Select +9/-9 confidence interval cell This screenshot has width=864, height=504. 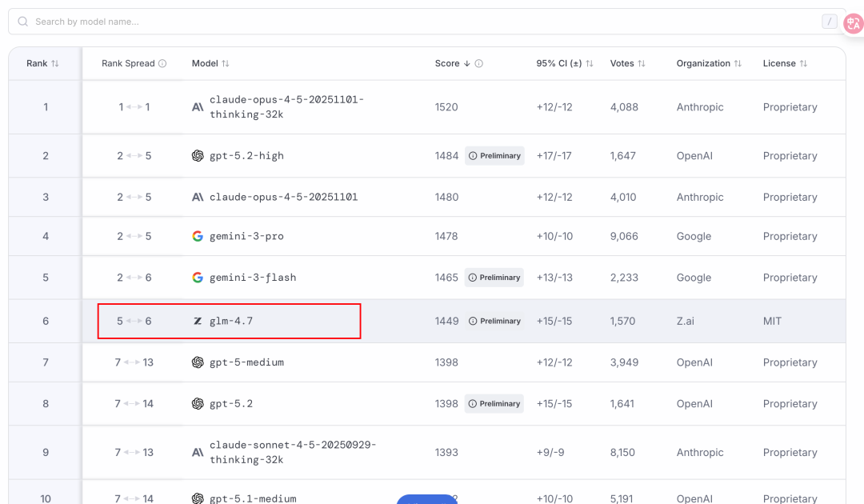pyautogui.click(x=550, y=452)
